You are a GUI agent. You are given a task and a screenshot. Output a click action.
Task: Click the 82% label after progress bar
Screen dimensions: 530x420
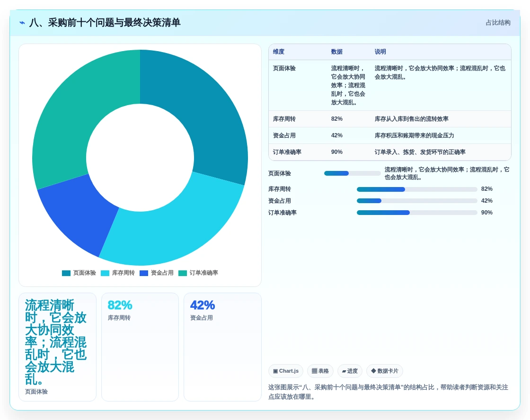[x=487, y=189]
